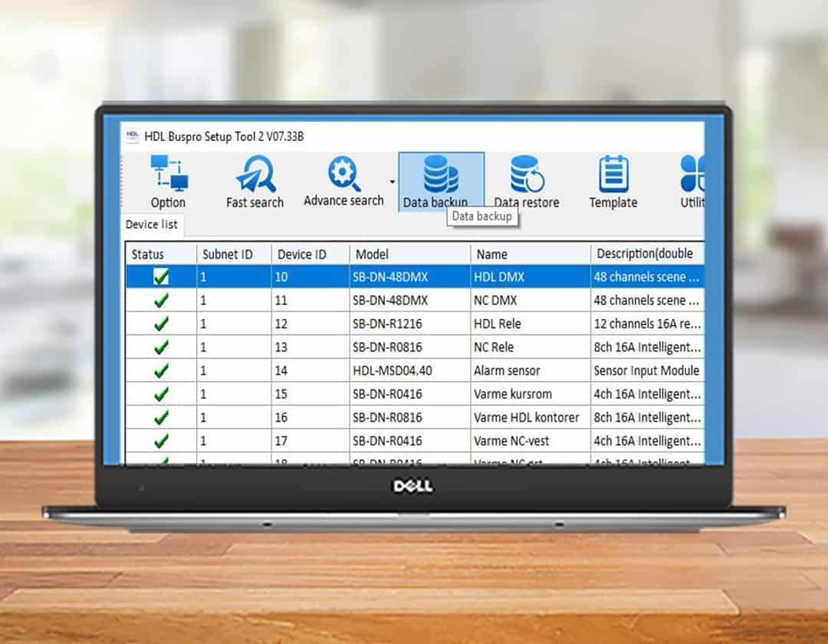828x644 pixels.
Task: Click model SB-DN-R0816 in Varme HDL kontorer row
Action: pyautogui.click(x=409, y=418)
